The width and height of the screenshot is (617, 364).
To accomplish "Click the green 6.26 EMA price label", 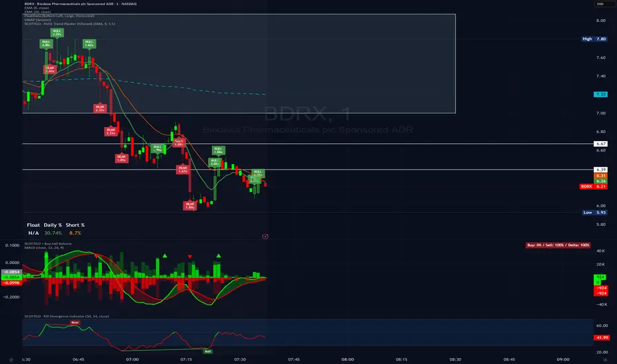I will click(x=600, y=181).
